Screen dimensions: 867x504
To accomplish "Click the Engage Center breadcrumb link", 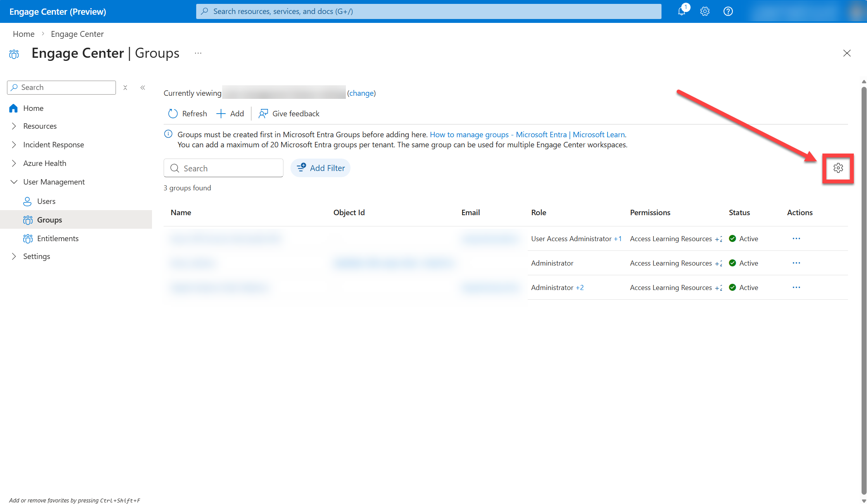I will [77, 34].
